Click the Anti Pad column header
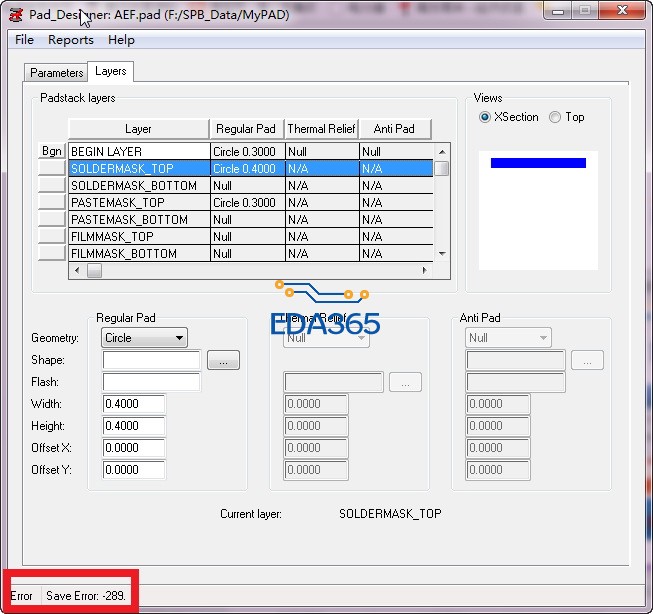Viewport: 653px width, 614px height. tap(394, 129)
